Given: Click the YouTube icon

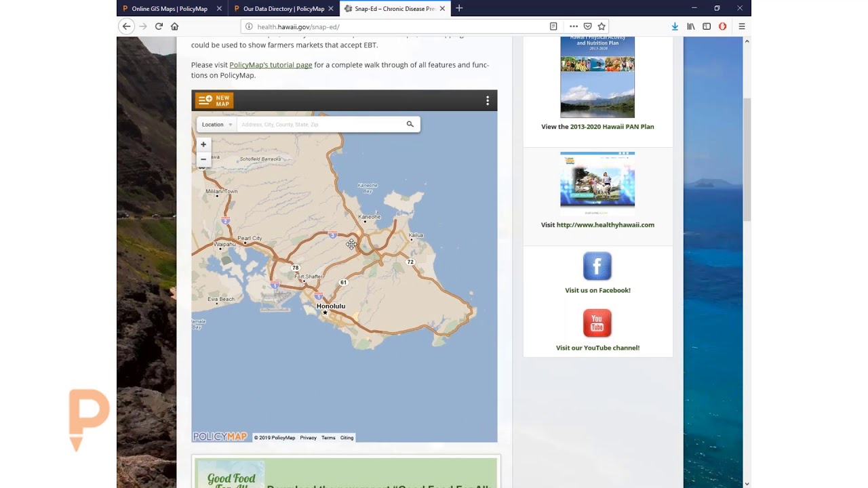Looking at the screenshot, I should coord(597,323).
